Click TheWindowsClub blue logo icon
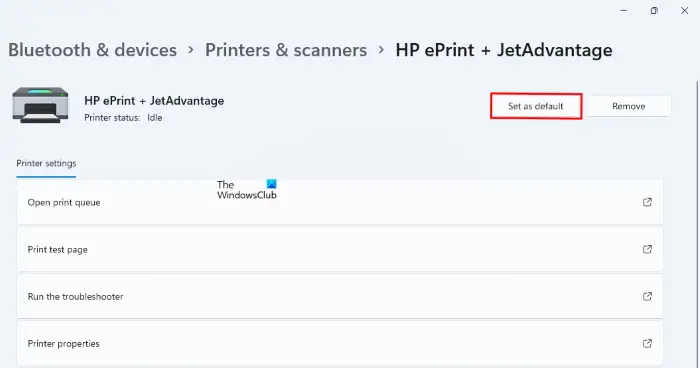 coord(271,184)
